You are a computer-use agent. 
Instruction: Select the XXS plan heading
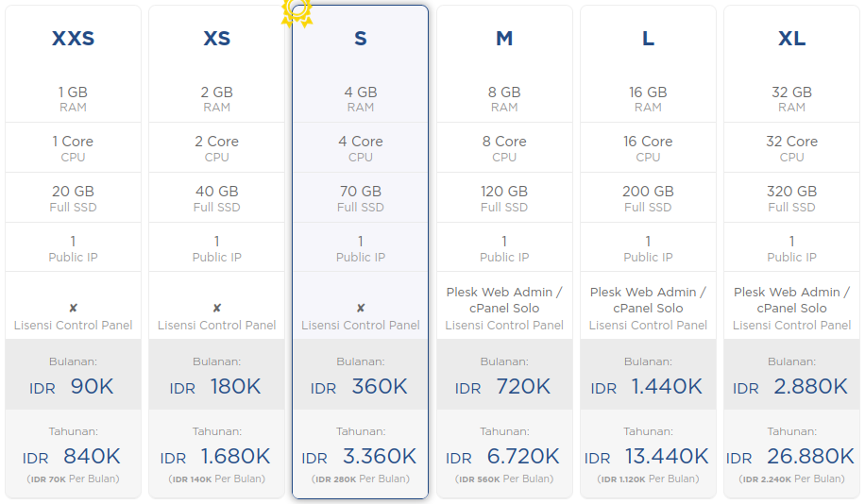click(73, 39)
